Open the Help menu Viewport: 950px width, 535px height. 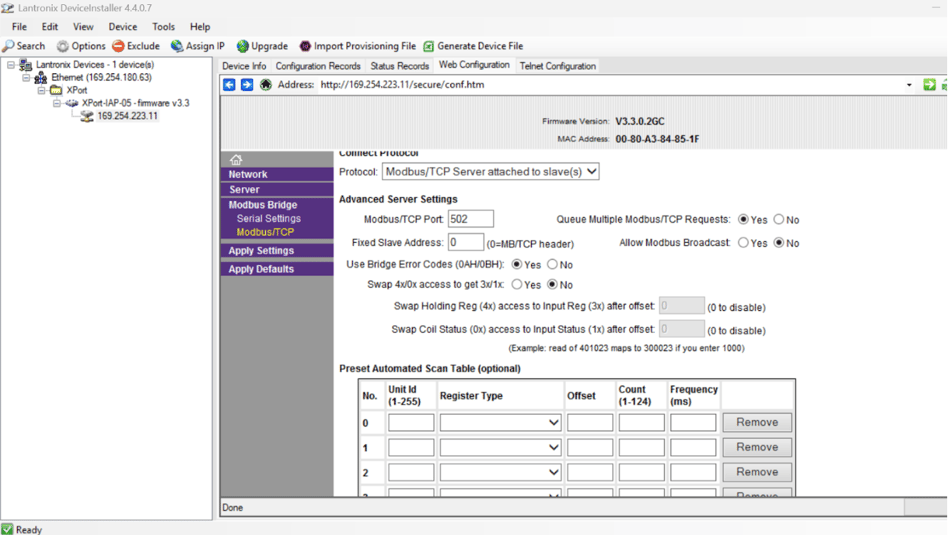tap(200, 27)
